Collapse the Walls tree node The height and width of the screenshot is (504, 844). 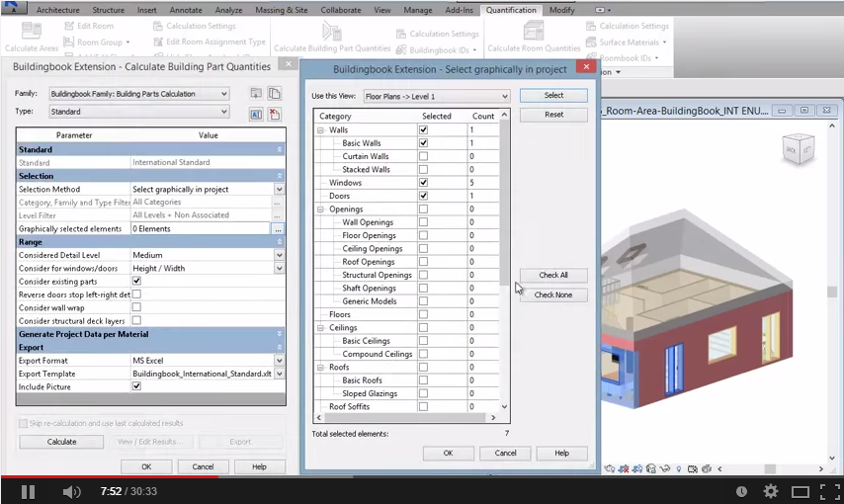point(321,130)
